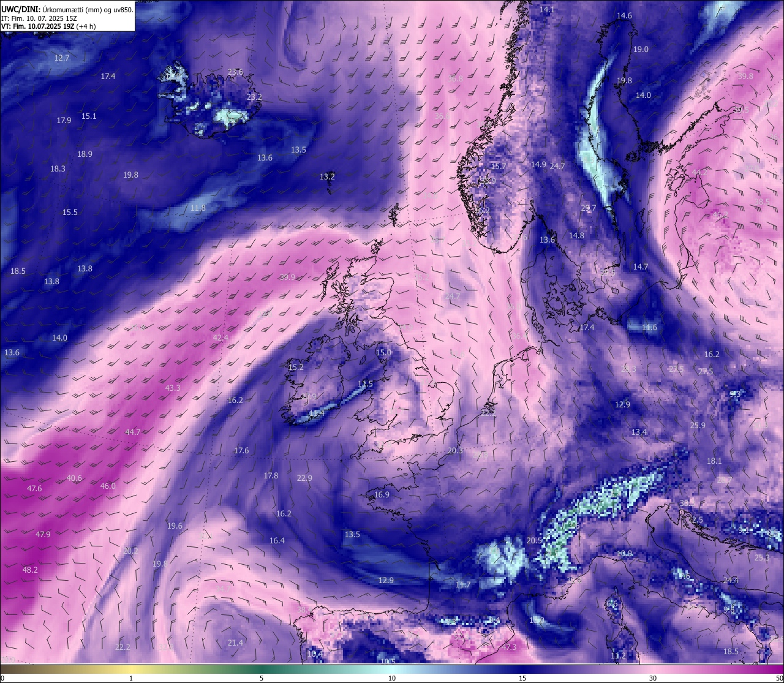Click the 16.9 value near Brittany
The image size is (784, 683).
point(382,495)
